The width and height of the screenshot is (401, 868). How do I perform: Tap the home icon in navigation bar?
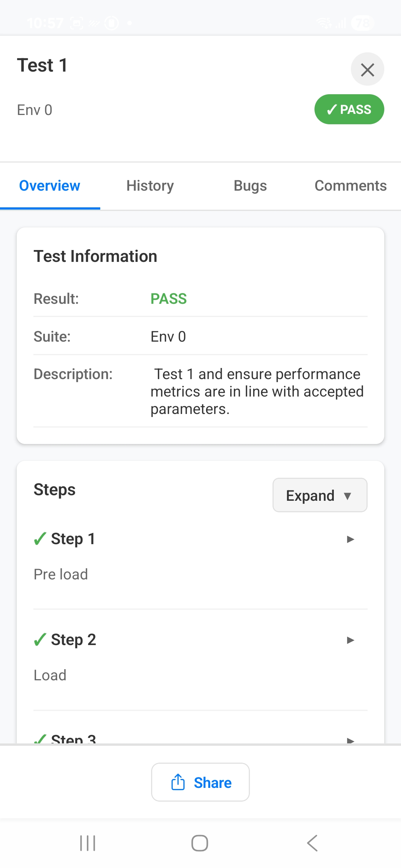pos(200,844)
